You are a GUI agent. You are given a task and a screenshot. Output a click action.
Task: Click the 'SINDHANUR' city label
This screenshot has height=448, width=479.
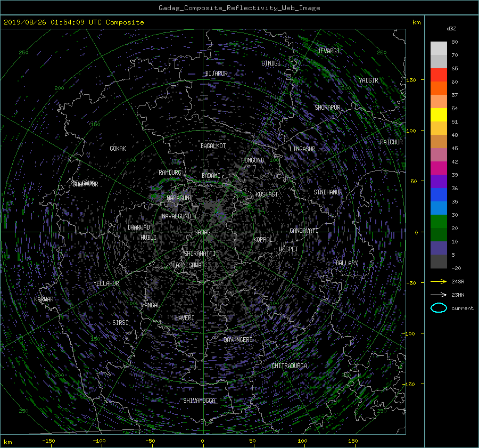click(x=328, y=192)
